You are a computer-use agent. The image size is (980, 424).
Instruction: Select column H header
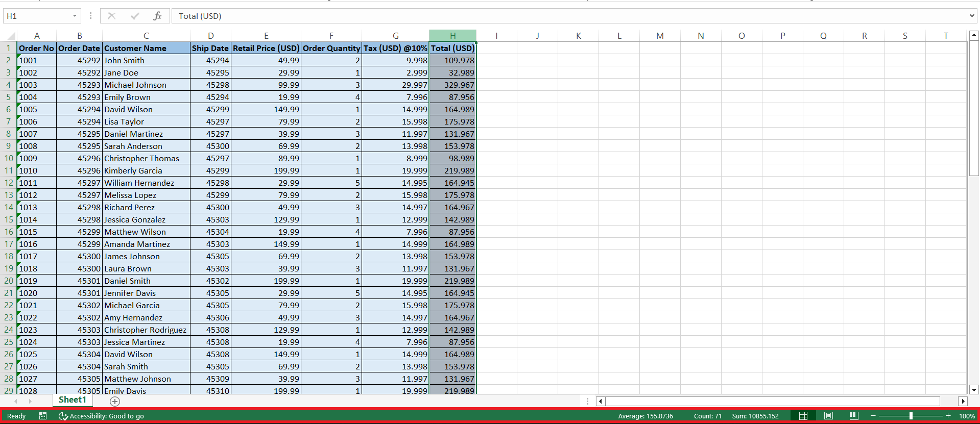click(x=452, y=36)
